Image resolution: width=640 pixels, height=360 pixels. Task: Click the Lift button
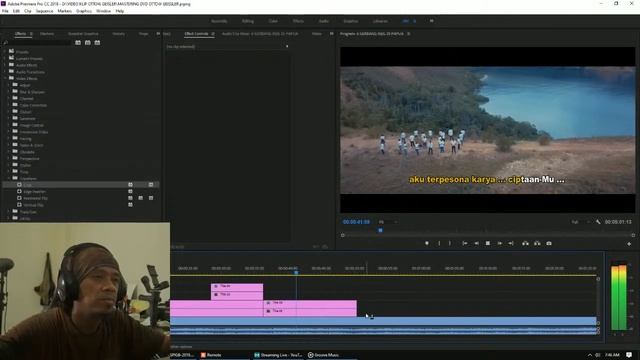click(525, 243)
